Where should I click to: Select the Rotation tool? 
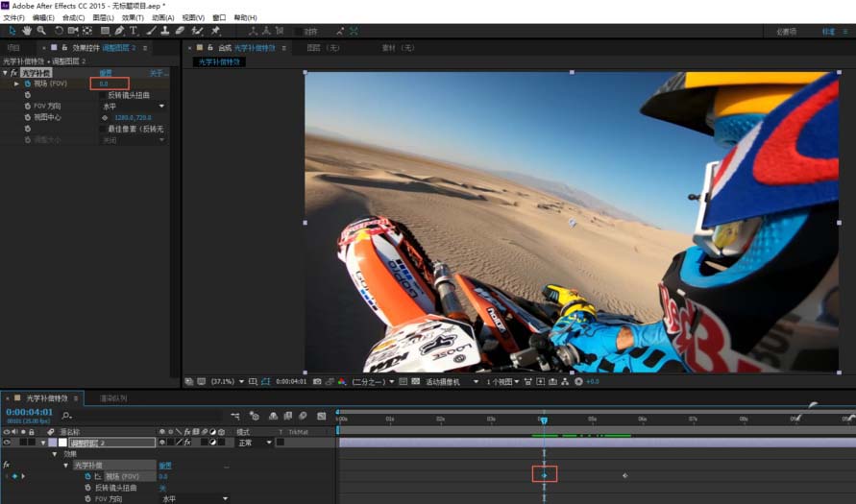point(59,31)
